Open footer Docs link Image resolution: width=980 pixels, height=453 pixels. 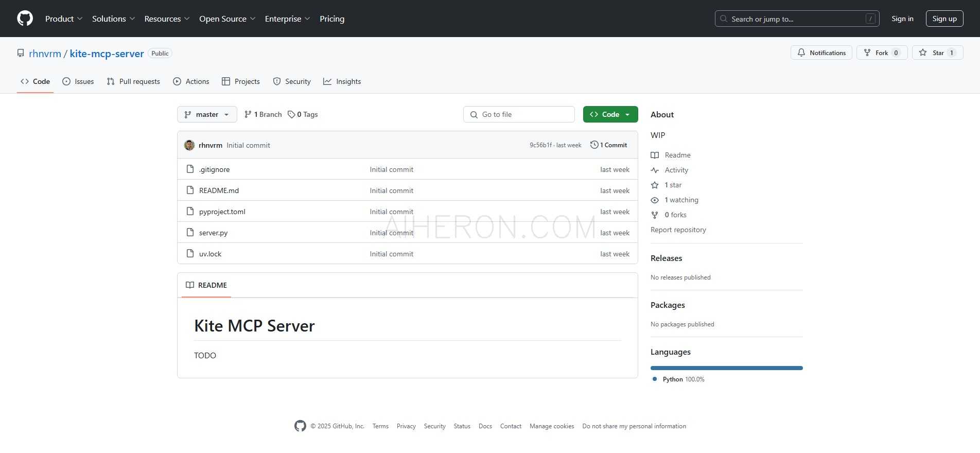coord(485,426)
